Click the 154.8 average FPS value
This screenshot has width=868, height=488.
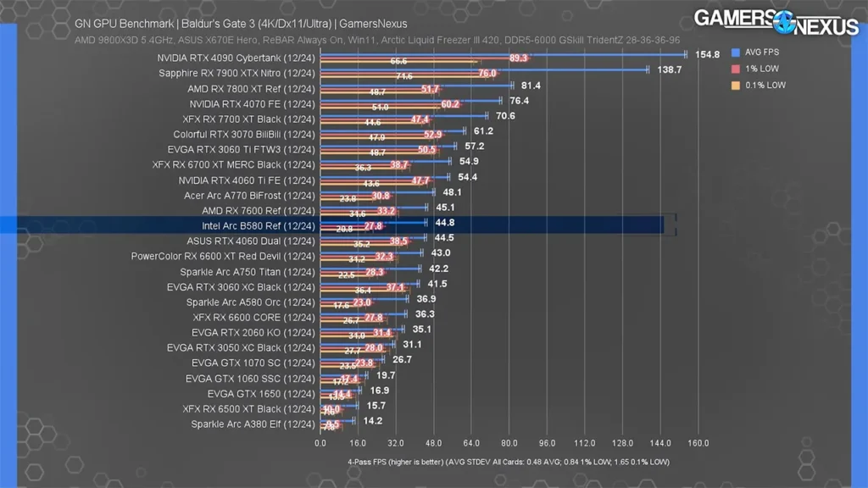[708, 54]
